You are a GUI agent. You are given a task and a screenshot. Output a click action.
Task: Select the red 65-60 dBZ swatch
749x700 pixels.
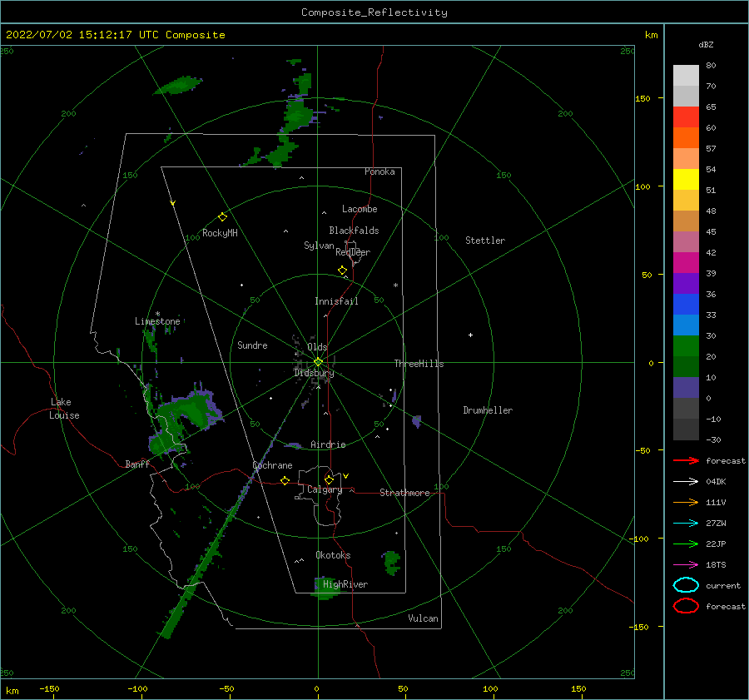tap(686, 117)
